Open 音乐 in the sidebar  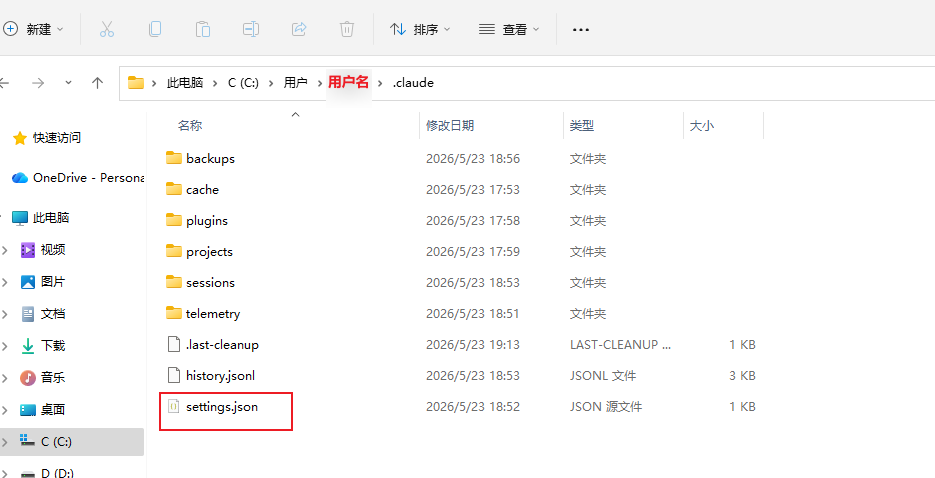point(43,377)
